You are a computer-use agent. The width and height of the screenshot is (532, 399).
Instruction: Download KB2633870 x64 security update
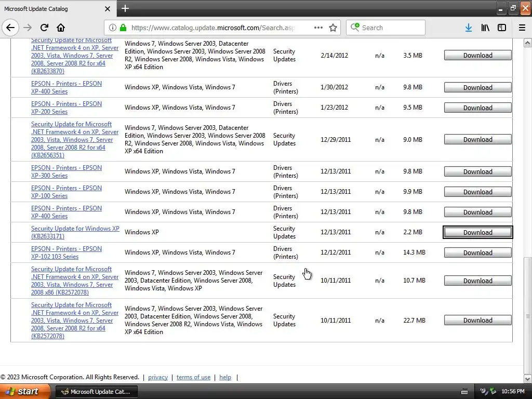(x=478, y=55)
